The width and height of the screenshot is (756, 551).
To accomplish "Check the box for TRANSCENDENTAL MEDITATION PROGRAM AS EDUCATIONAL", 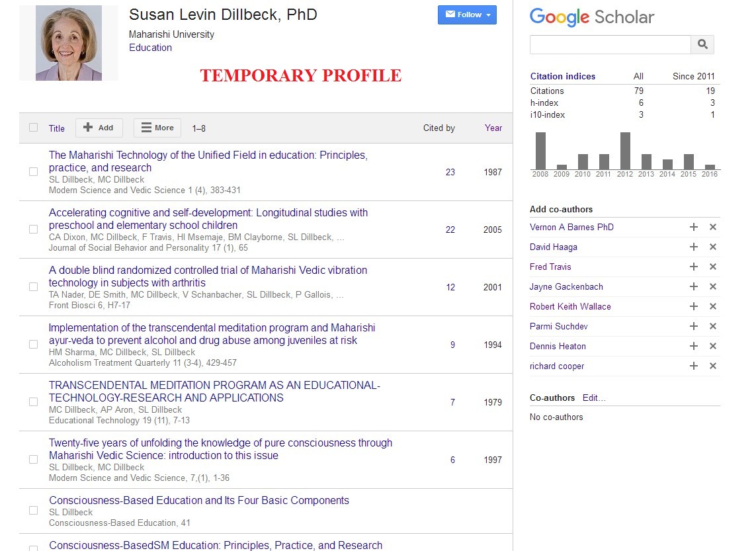I will click(x=33, y=402).
